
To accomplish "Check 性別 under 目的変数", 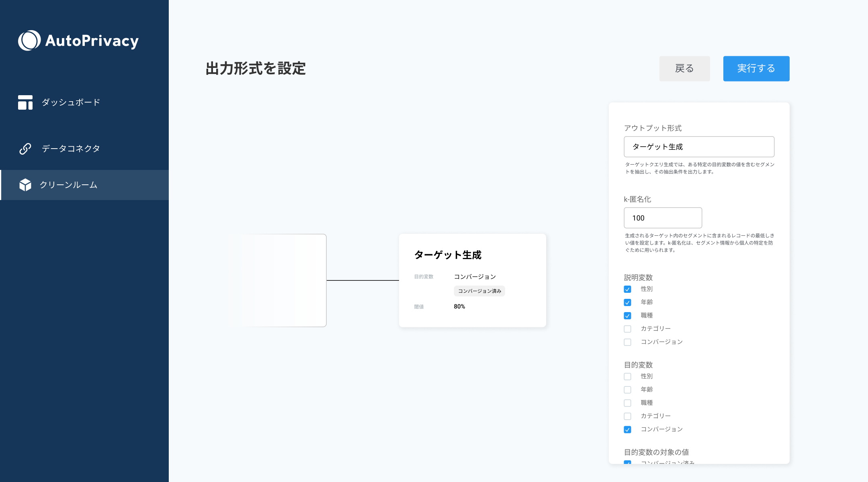I will pos(627,376).
